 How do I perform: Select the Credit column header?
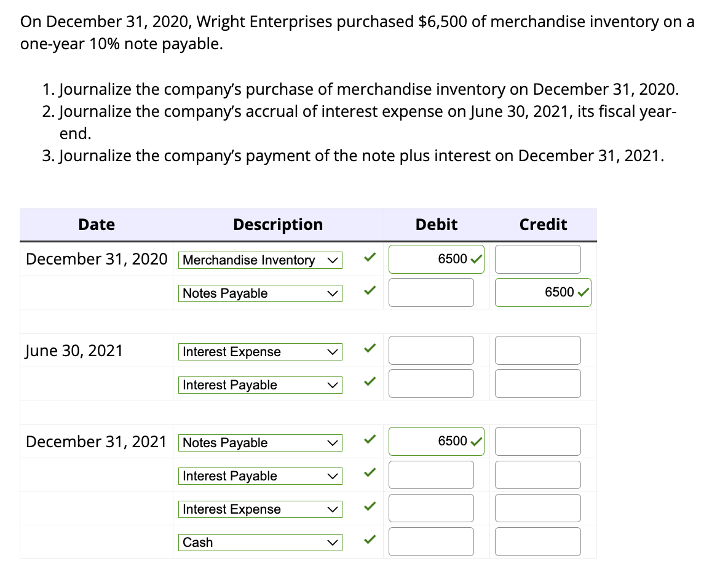point(543,225)
